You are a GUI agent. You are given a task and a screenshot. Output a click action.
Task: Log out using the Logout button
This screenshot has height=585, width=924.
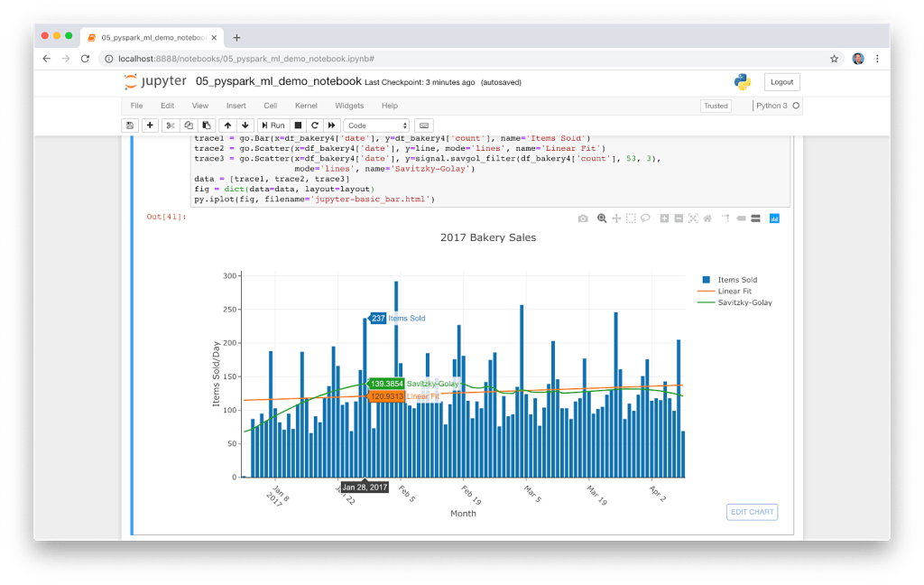(x=781, y=81)
